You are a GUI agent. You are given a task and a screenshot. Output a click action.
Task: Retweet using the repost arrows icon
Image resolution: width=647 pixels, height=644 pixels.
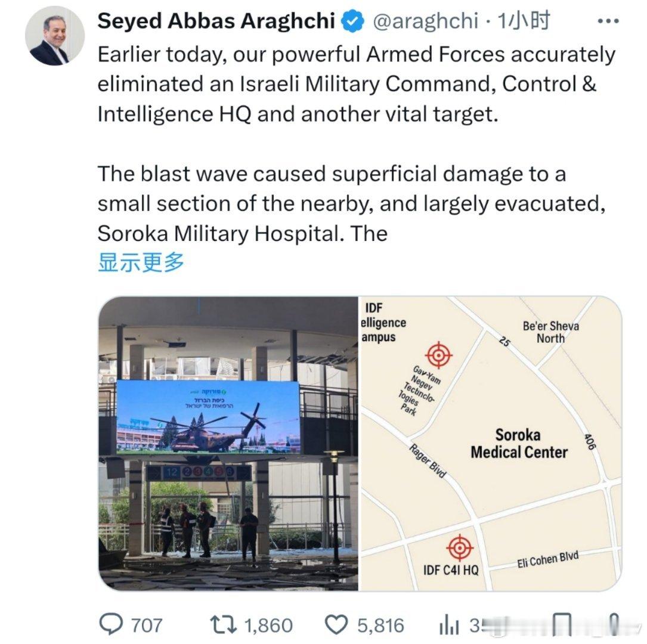(223, 624)
